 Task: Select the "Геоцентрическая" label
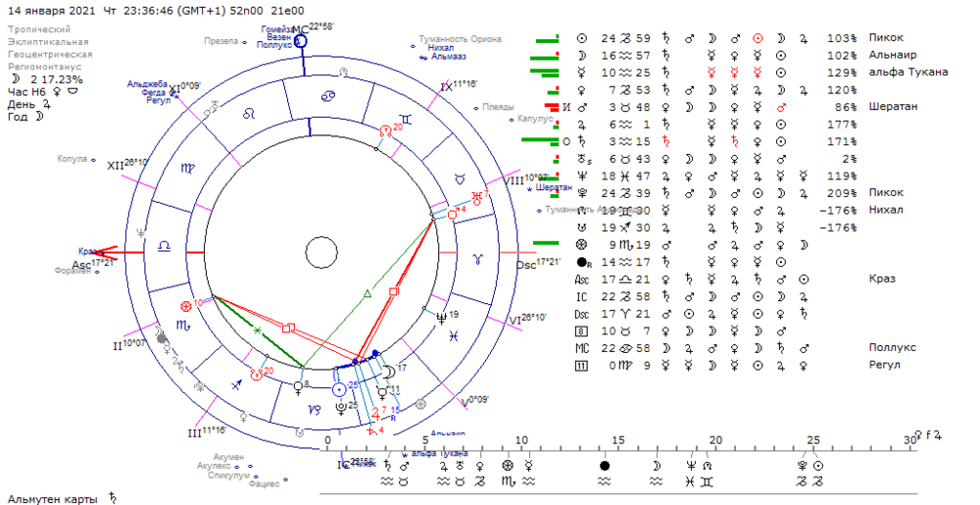50,54
